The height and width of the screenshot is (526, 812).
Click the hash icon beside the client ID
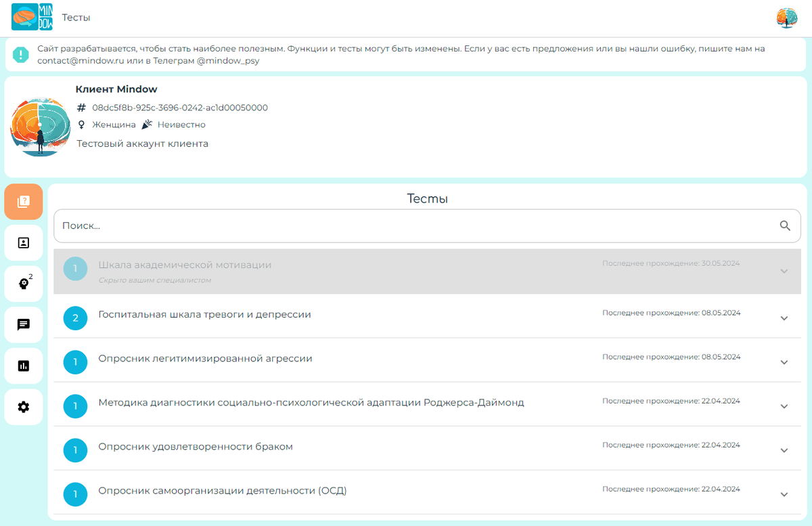tap(82, 108)
